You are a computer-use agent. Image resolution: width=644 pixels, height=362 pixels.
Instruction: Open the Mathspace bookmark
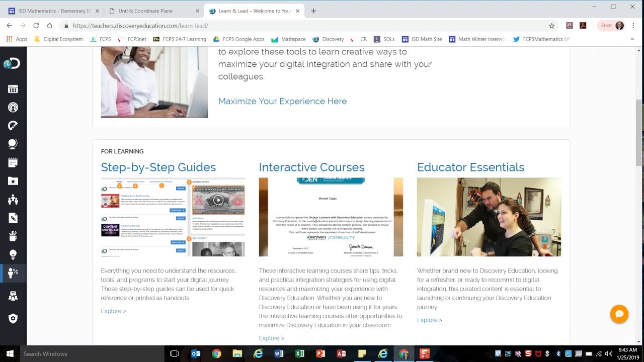click(288, 39)
